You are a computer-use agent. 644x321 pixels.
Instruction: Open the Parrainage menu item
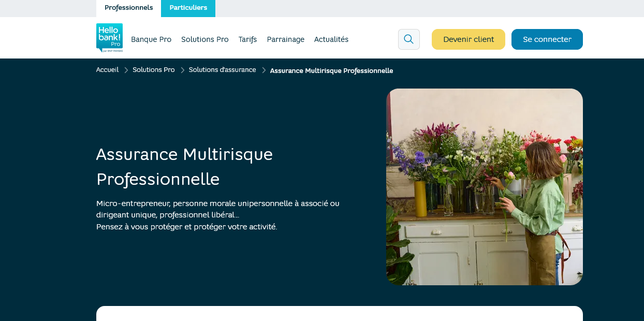pyautogui.click(x=285, y=39)
